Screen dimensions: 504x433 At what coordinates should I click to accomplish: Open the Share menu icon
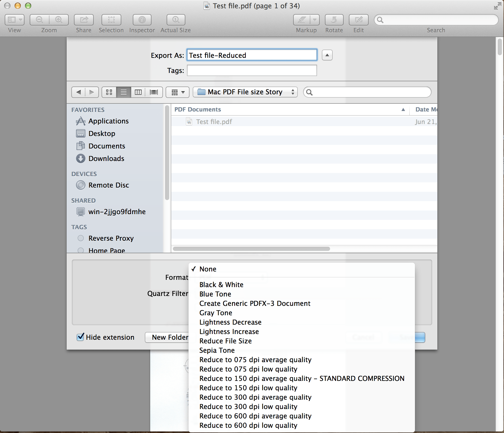coord(84,20)
